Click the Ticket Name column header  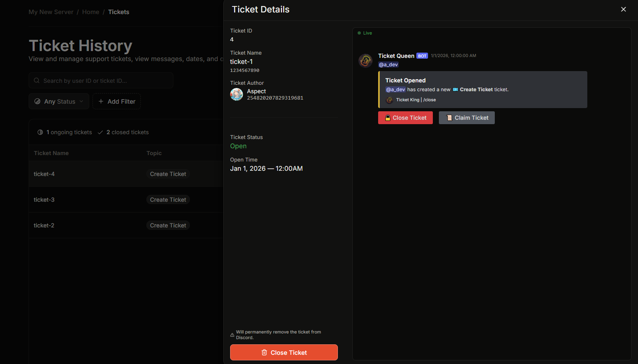coord(51,153)
